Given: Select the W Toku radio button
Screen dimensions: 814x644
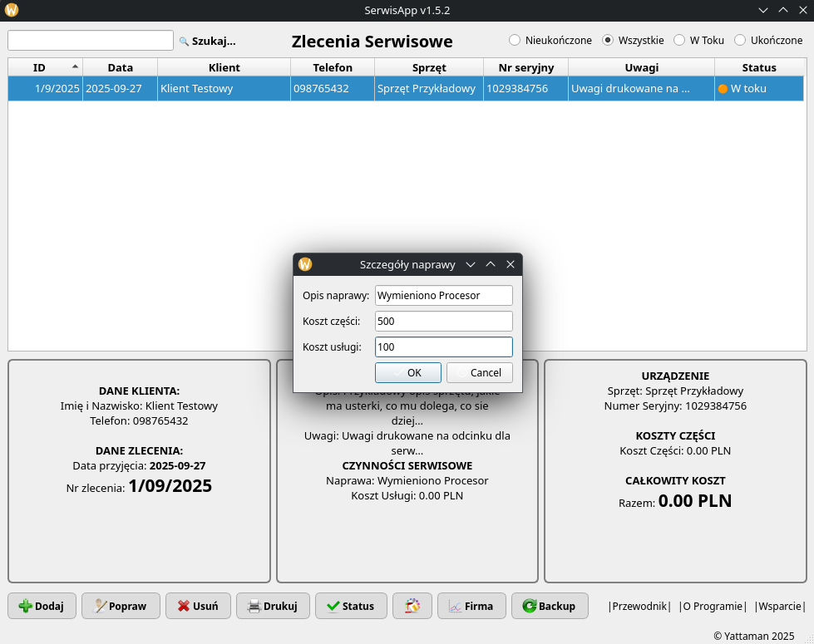Looking at the screenshot, I should [679, 40].
